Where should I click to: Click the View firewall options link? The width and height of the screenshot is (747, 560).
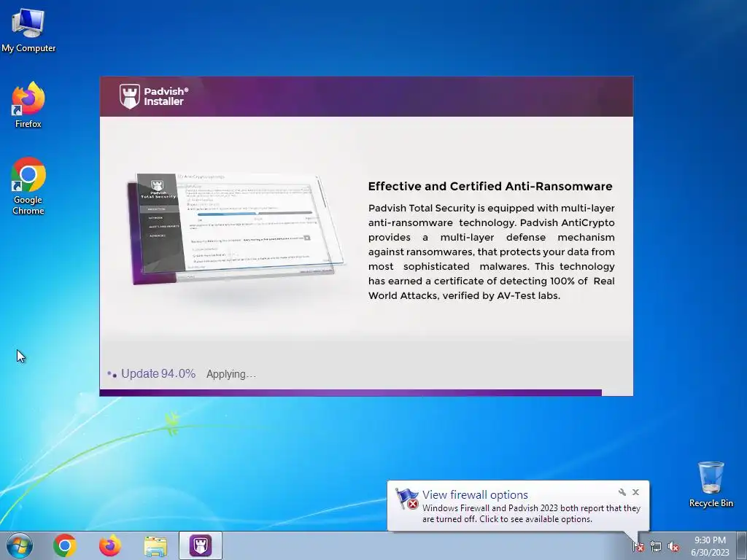[x=475, y=495]
